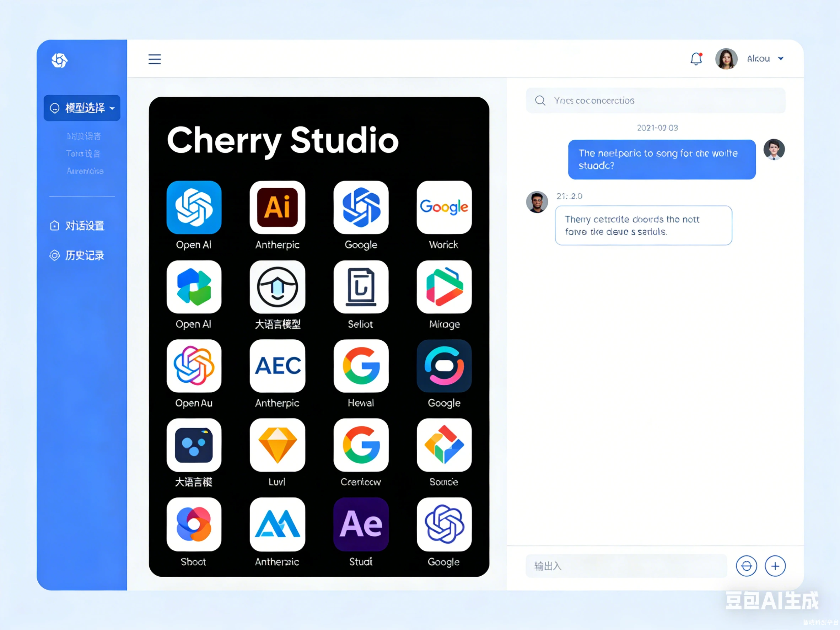Select the Open Ai model icon
Screen dimensions: 840x630
(x=194, y=208)
